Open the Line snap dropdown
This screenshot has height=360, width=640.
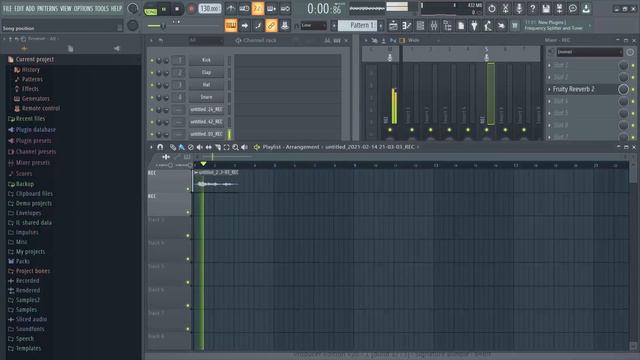[x=313, y=25]
